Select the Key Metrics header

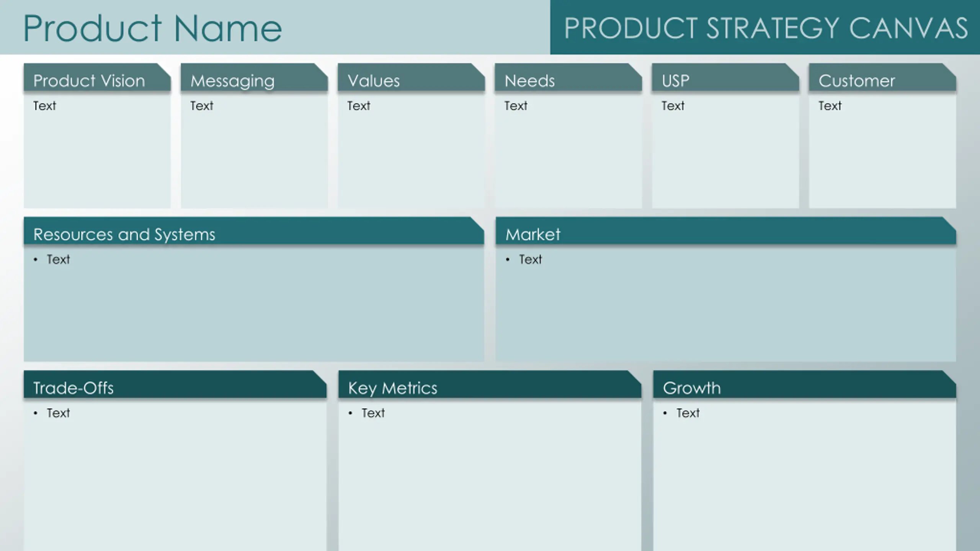(x=393, y=388)
